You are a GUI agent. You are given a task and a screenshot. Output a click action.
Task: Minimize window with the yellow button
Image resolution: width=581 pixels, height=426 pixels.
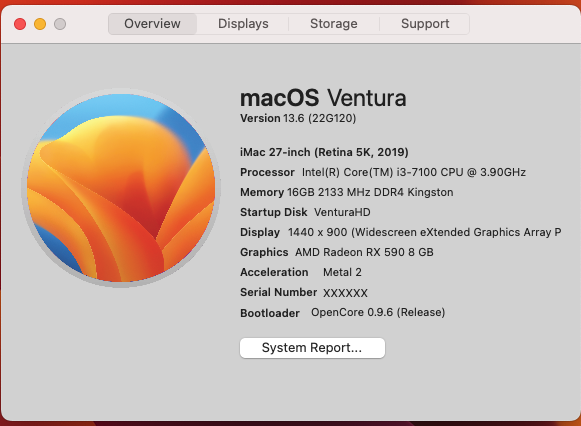tap(40, 24)
